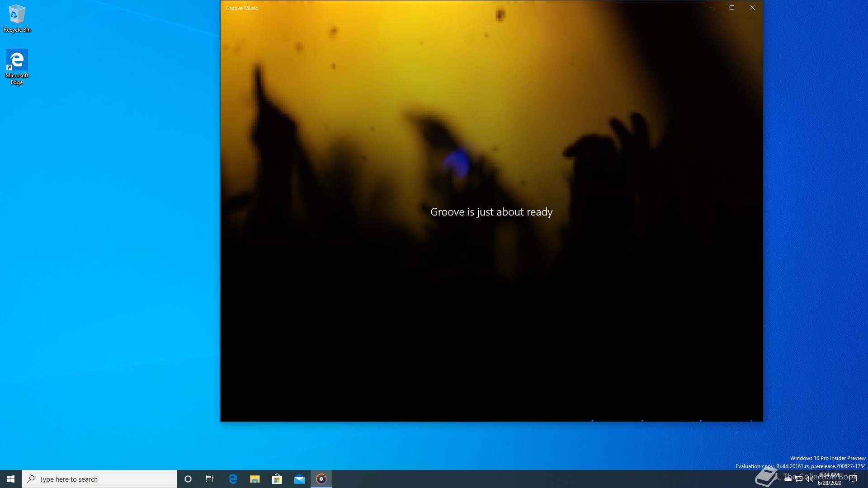Open the Mail app from taskbar
868x488 pixels.
tap(299, 479)
